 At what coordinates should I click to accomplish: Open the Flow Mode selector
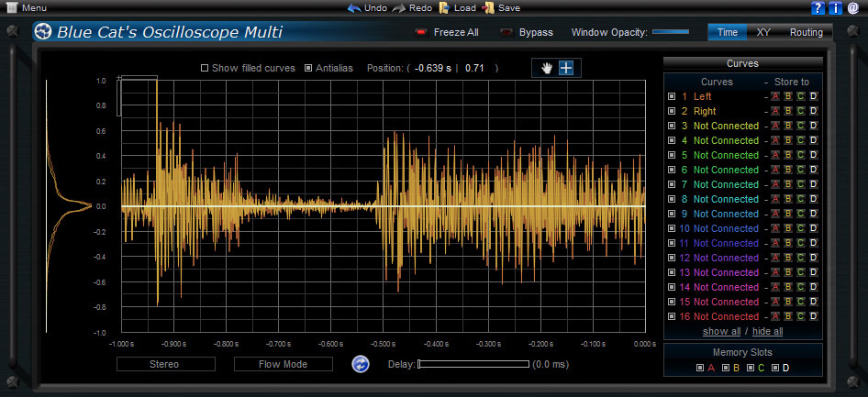pyautogui.click(x=283, y=364)
